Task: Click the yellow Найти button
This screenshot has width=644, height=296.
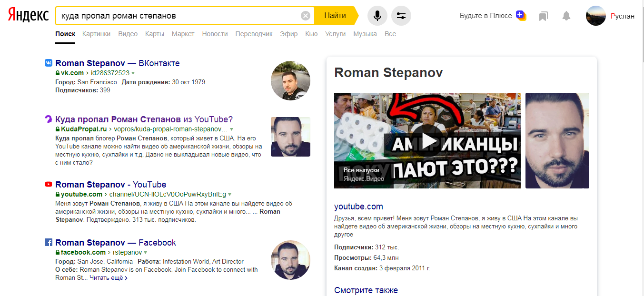Action: pos(335,16)
